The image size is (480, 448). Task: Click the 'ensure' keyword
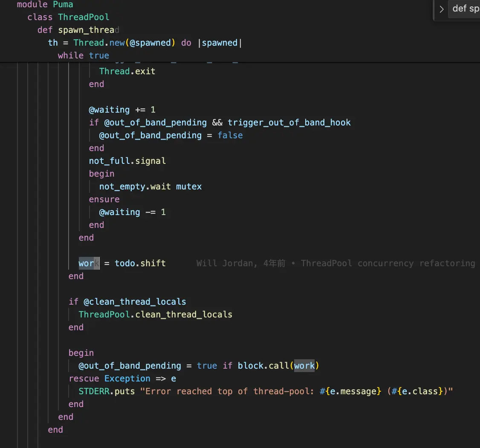[x=104, y=200]
